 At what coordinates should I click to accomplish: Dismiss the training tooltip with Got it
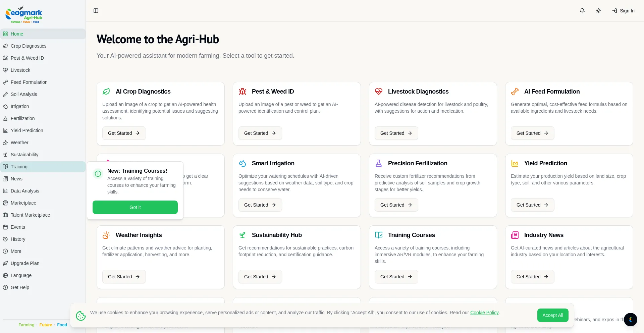[135, 207]
